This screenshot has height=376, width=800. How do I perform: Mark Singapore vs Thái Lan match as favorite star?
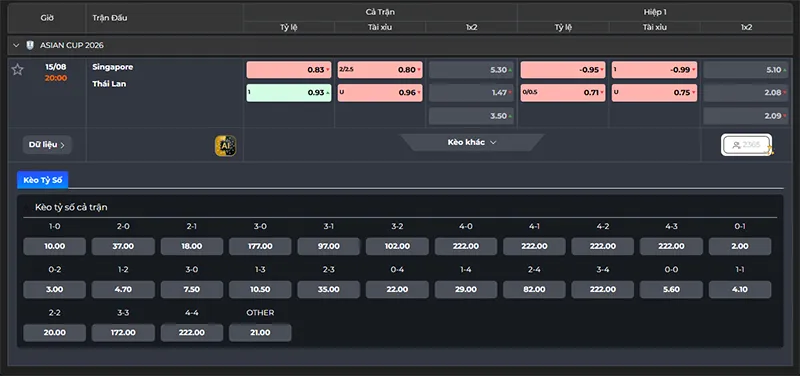click(x=17, y=69)
